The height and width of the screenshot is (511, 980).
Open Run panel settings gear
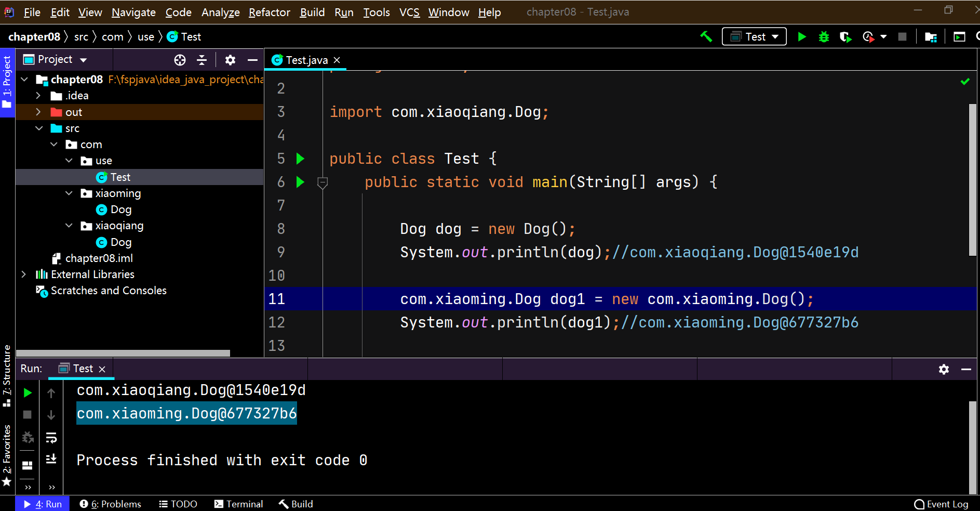(944, 369)
